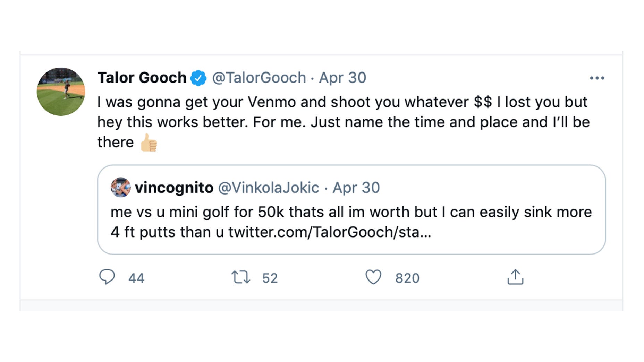Image resolution: width=644 pixels, height=362 pixels.
Task: Open the three-dot more options menu
Action: coord(597,78)
